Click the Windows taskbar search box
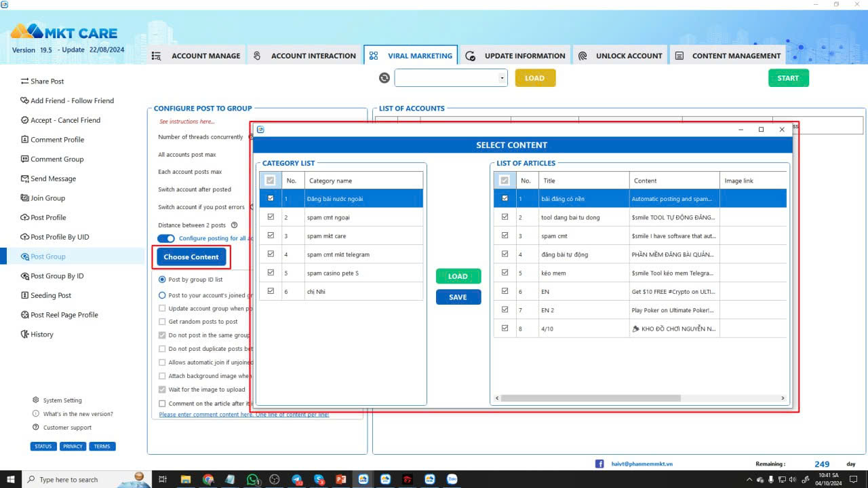The width and height of the screenshot is (868, 488). click(86, 479)
